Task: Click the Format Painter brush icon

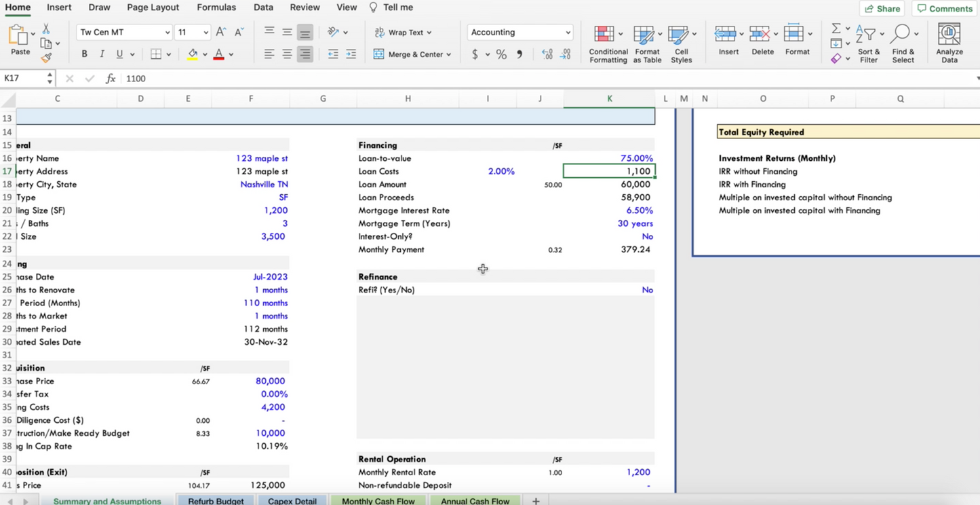Action: click(46, 58)
